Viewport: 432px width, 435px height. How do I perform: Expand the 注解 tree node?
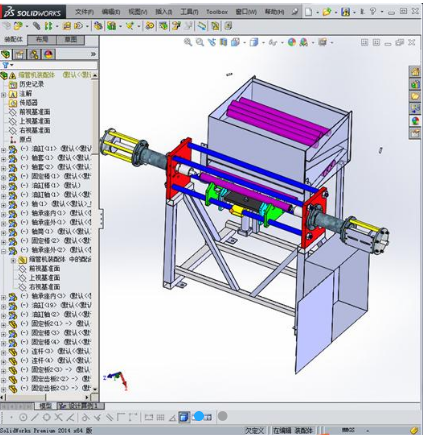tap(4, 95)
